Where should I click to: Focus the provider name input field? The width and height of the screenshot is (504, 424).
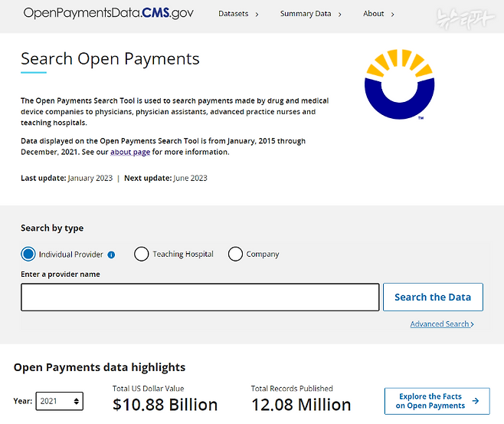point(200,297)
